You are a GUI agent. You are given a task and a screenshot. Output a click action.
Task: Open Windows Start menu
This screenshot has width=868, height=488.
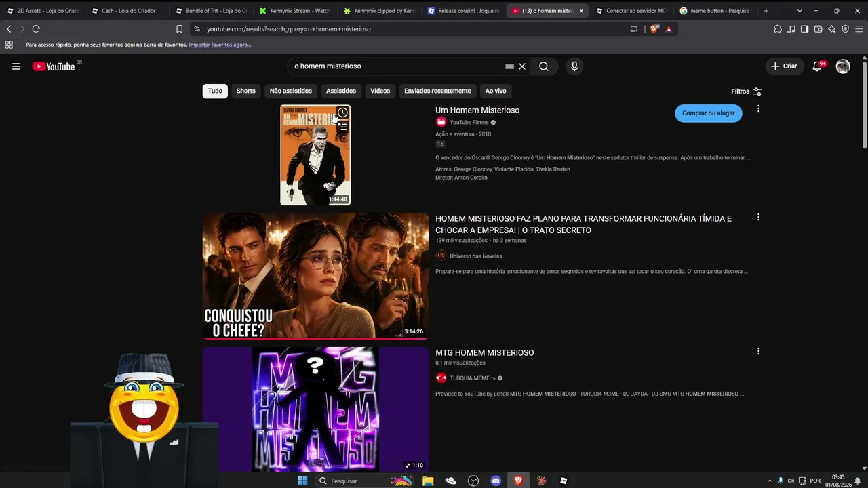[x=302, y=481]
